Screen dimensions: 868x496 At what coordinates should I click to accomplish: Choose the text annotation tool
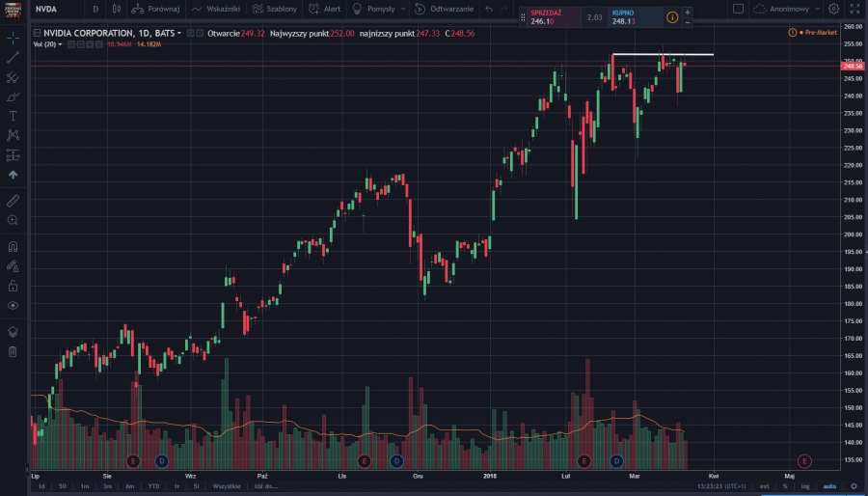[13, 116]
